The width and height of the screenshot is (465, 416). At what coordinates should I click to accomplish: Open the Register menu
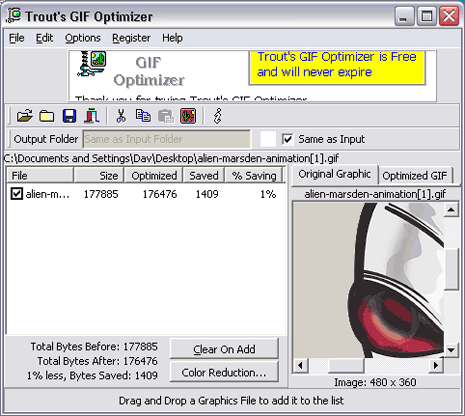[x=131, y=38]
